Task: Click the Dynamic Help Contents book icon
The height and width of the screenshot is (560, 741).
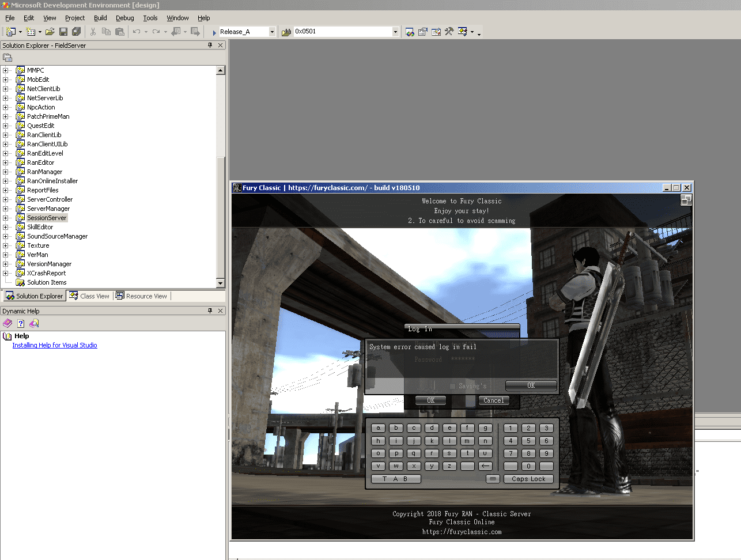Action: pos(7,323)
